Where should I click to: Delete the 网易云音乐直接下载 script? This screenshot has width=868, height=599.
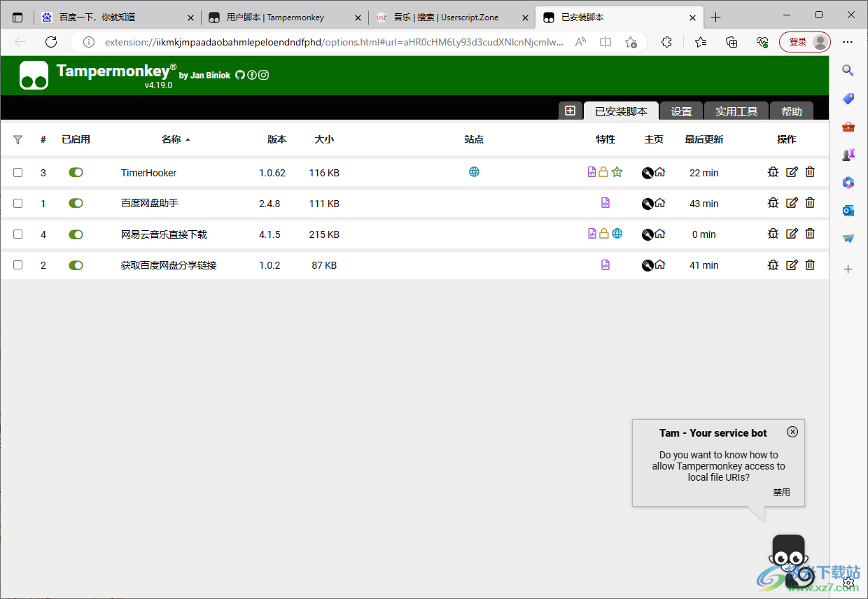(810, 234)
